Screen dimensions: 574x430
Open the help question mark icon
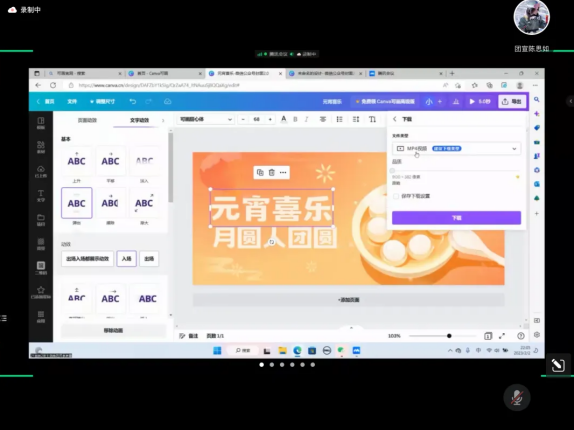pos(521,336)
